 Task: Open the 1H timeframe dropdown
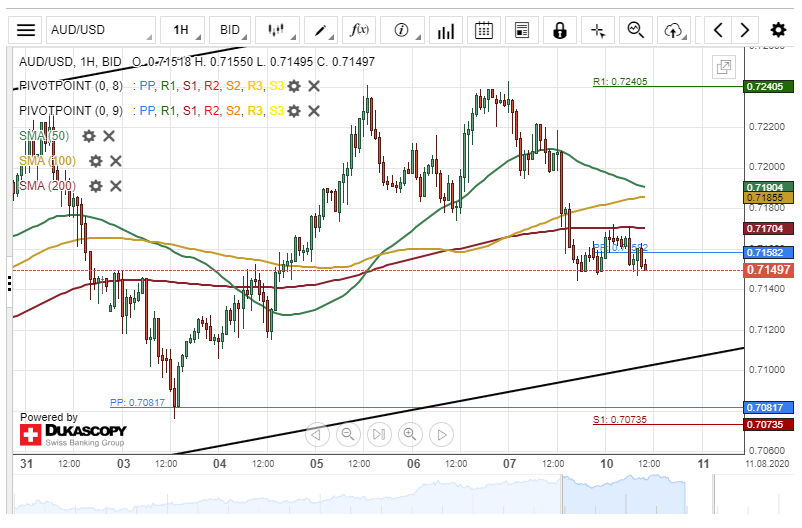[x=181, y=30]
